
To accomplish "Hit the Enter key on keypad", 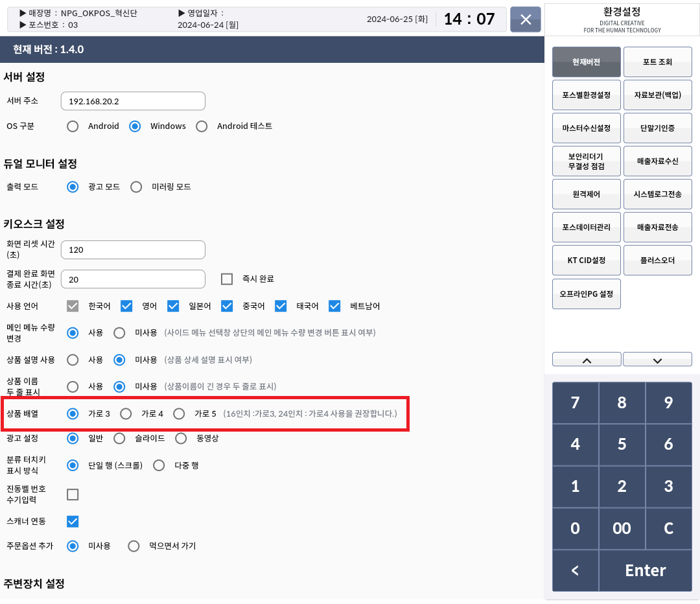I will pyautogui.click(x=645, y=570).
